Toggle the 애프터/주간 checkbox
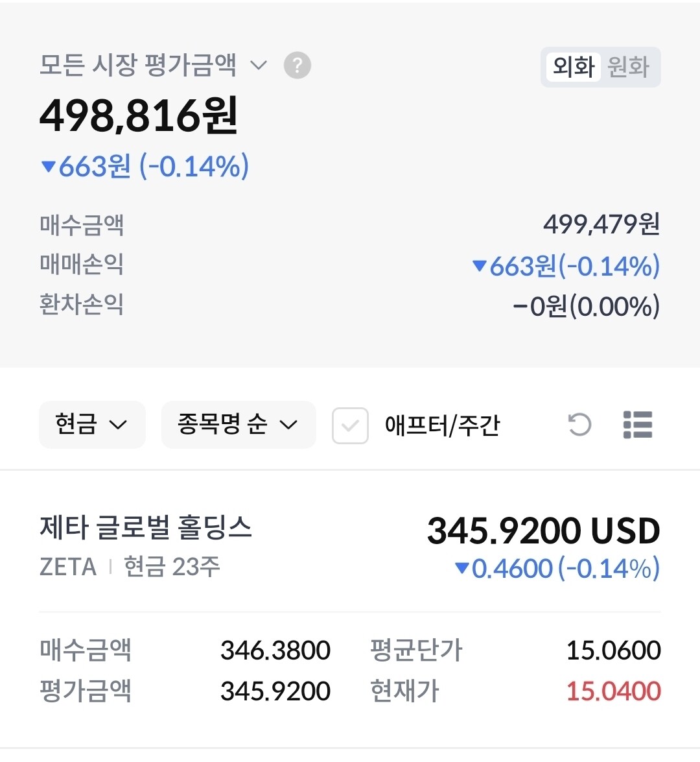This screenshot has height=762, width=700. (x=350, y=425)
